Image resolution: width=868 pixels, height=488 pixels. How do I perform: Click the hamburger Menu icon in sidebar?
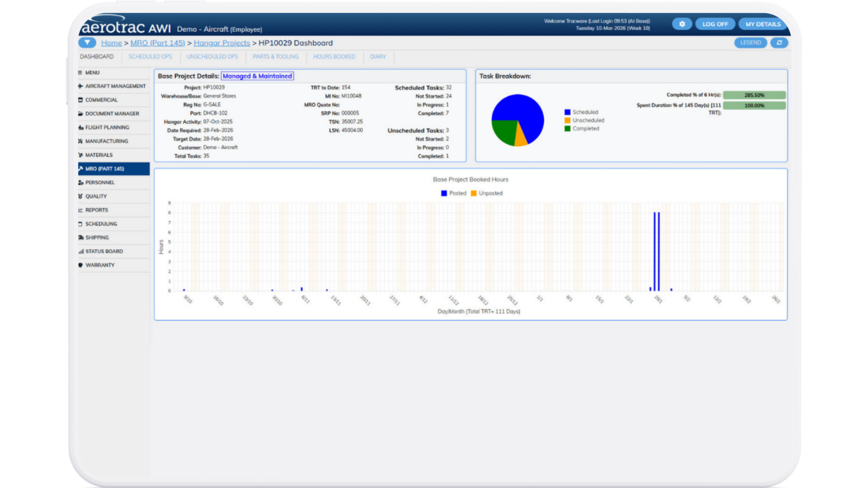click(x=80, y=73)
